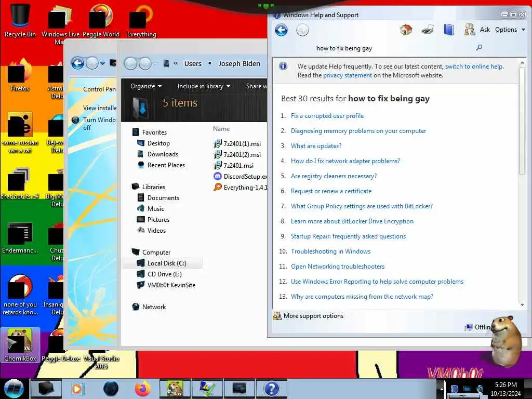Open 'Diagnosing memory problems on your computer'
Screen dimensions: 532x399
click(358, 131)
